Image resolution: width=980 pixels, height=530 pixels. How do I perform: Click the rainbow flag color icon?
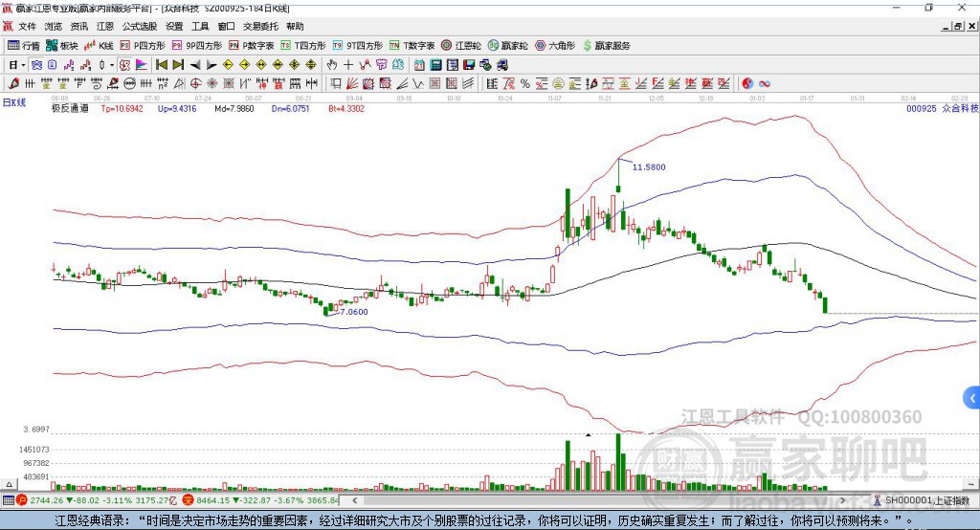point(142,65)
